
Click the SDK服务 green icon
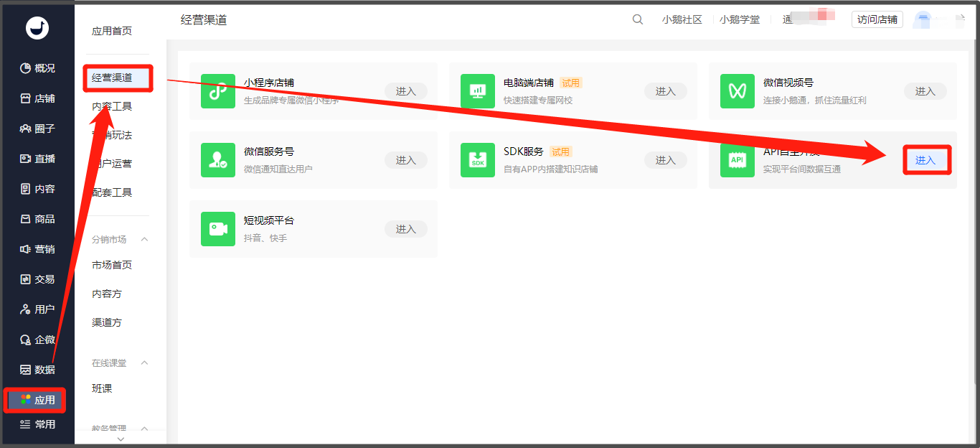pos(478,160)
